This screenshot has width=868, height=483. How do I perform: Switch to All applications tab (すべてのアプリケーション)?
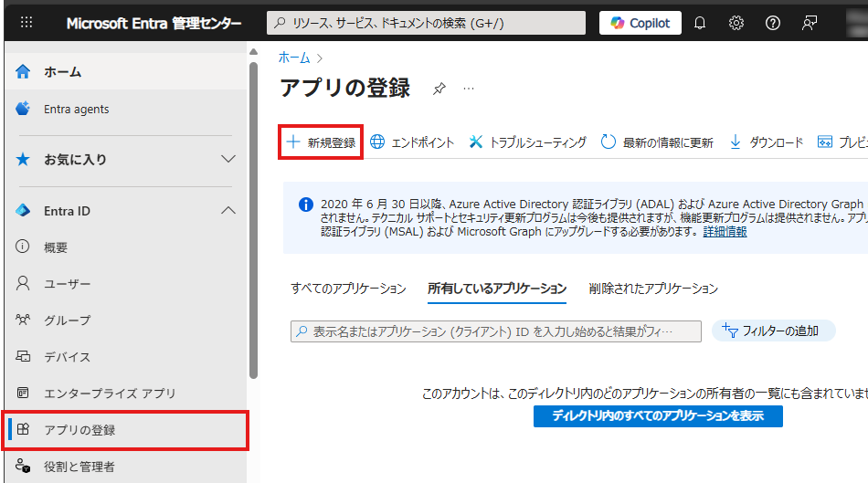[348, 289]
